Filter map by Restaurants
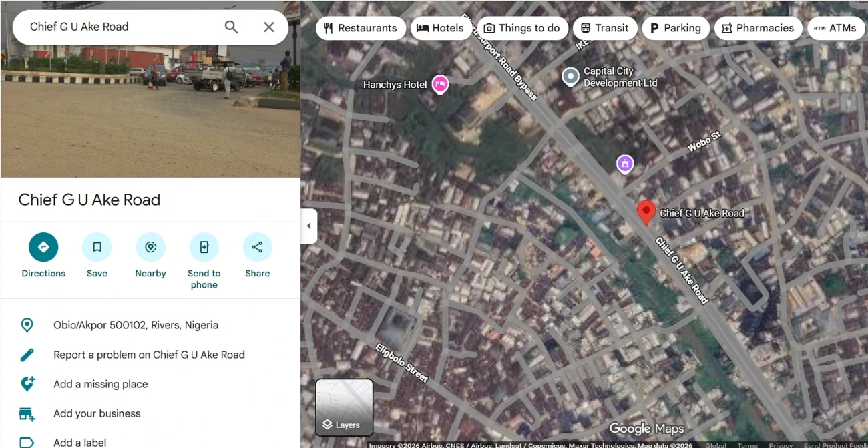The width and height of the screenshot is (868, 448). [x=361, y=28]
